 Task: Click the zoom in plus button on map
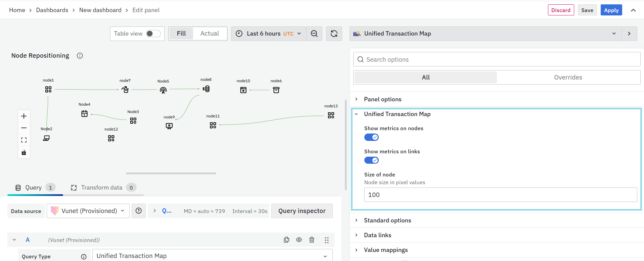[x=24, y=116]
